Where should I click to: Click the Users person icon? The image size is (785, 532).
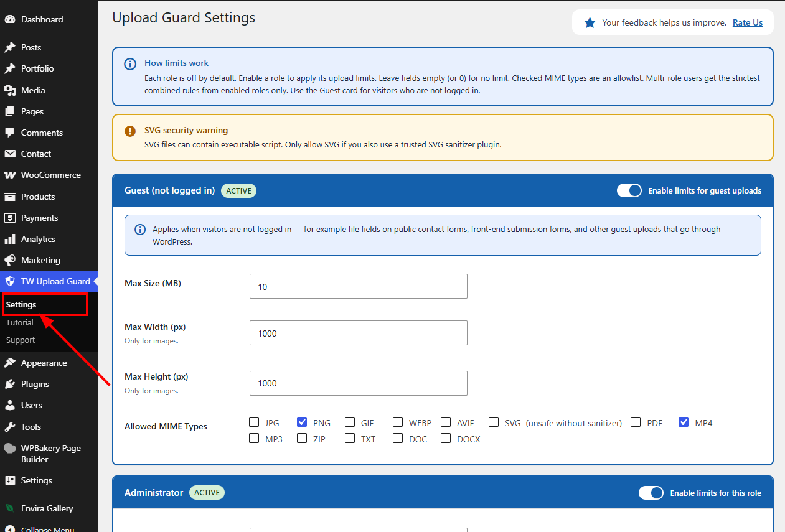(10, 405)
